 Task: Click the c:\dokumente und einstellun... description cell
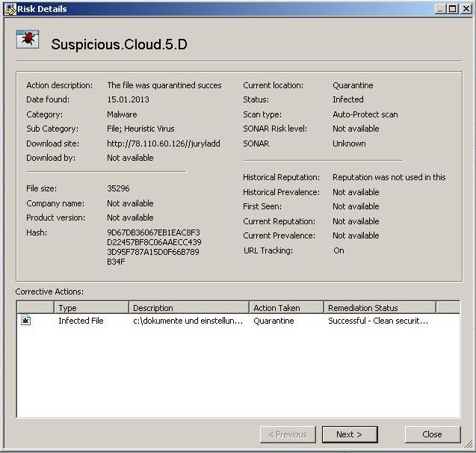188,321
